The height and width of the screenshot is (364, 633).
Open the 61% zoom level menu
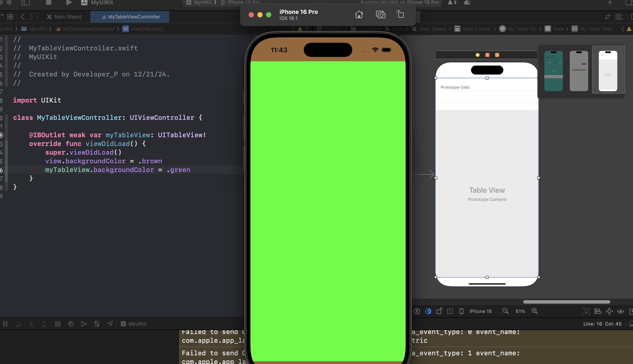tap(520, 311)
